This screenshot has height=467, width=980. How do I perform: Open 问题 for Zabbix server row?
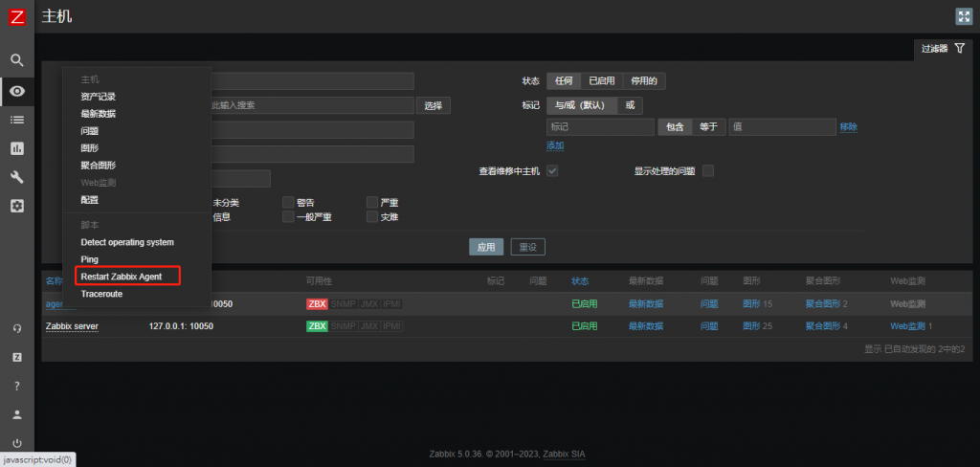click(709, 326)
